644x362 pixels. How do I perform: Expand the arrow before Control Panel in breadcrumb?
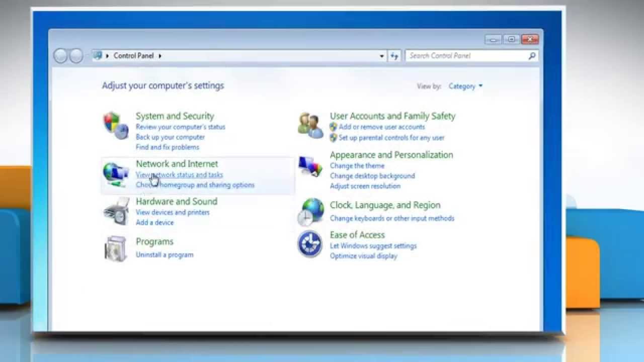(107, 56)
